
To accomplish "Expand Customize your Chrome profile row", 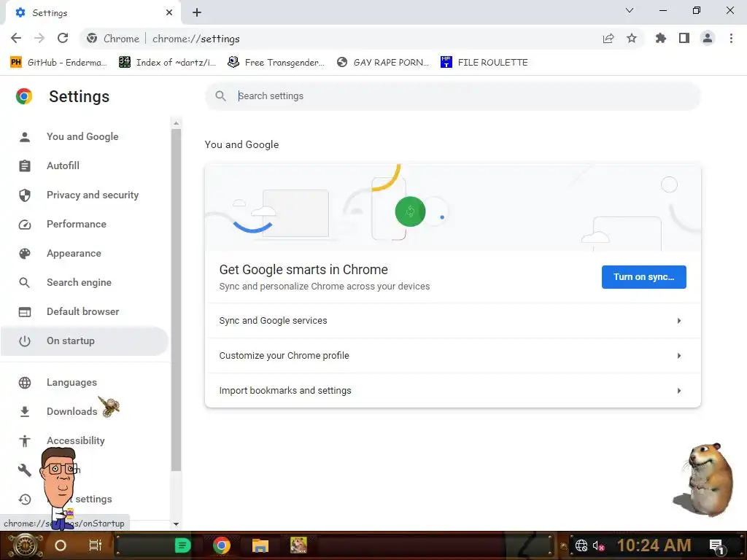I will [x=452, y=356].
